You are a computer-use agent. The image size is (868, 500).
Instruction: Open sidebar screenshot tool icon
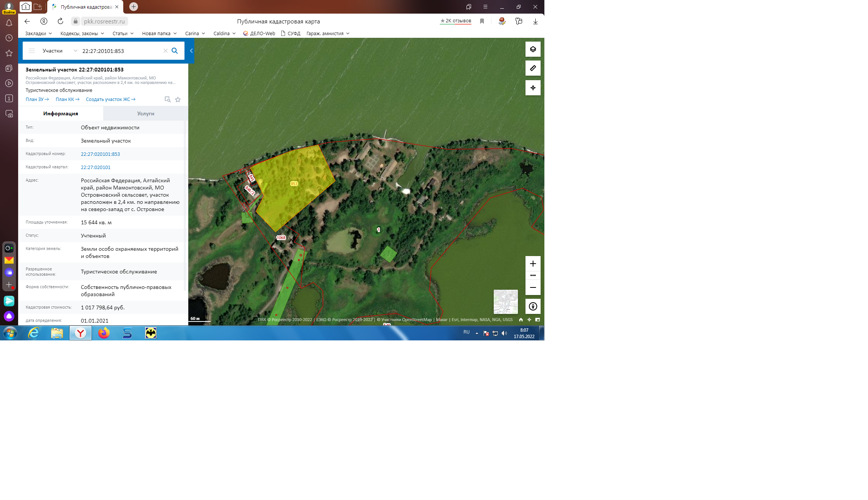click(x=9, y=113)
